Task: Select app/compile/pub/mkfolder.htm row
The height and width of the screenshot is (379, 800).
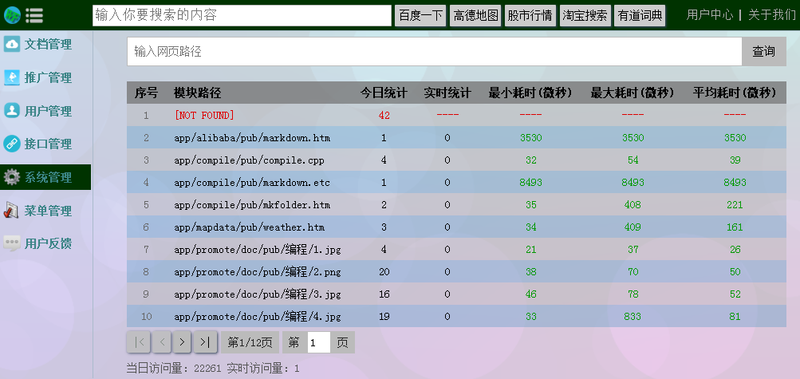Action: 457,205
